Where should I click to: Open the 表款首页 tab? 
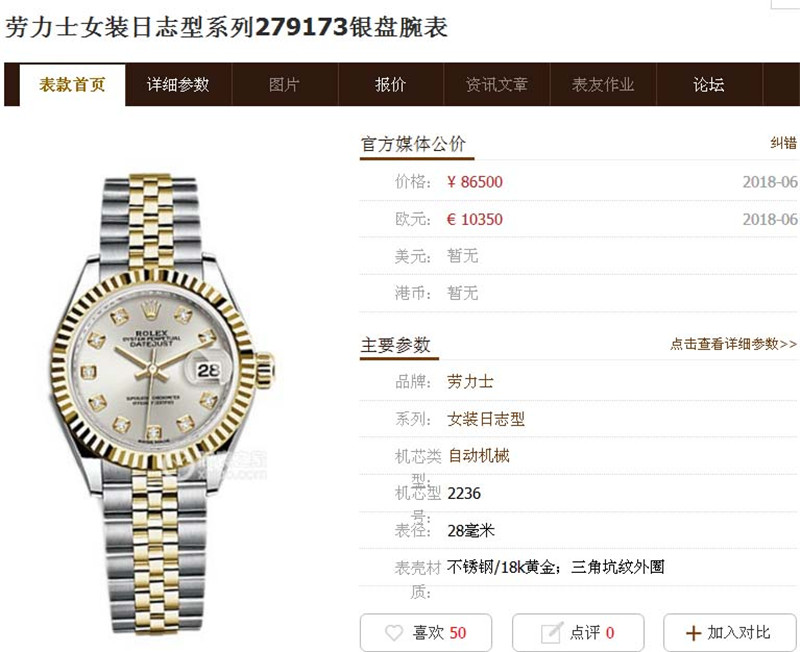[x=72, y=85]
